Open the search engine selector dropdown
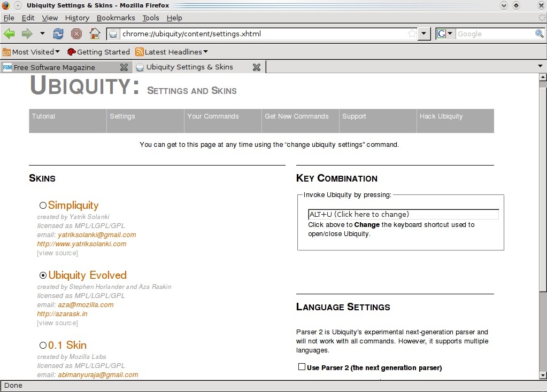547x392 pixels. (x=450, y=34)
